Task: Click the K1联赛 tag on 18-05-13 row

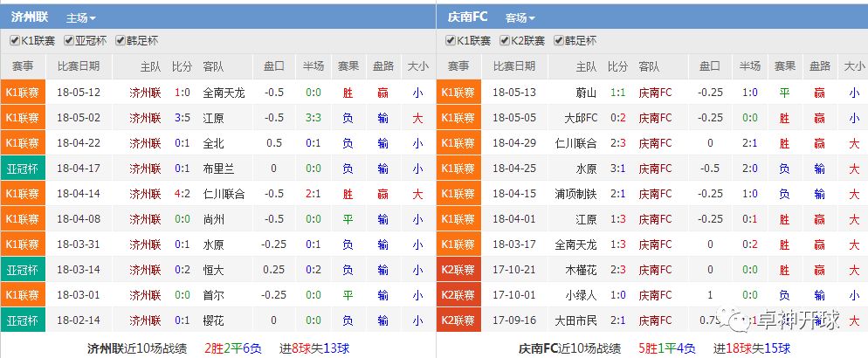Action: 459,93
